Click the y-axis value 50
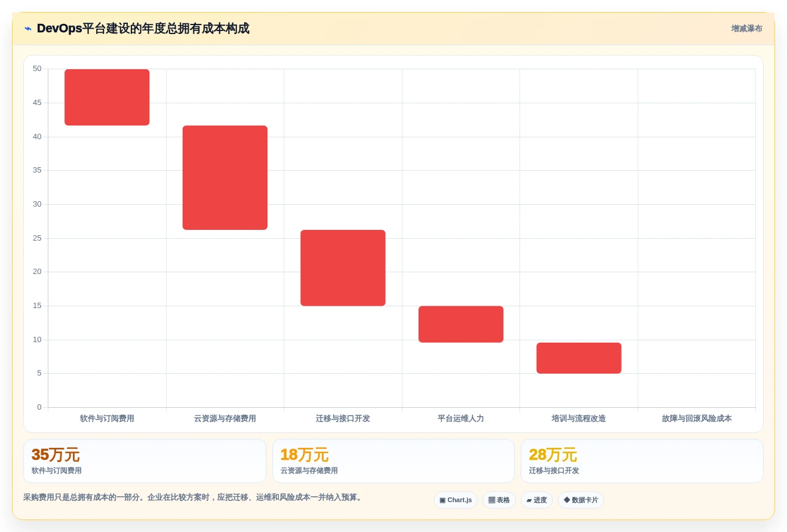787x532 pixels. point(37,69)
